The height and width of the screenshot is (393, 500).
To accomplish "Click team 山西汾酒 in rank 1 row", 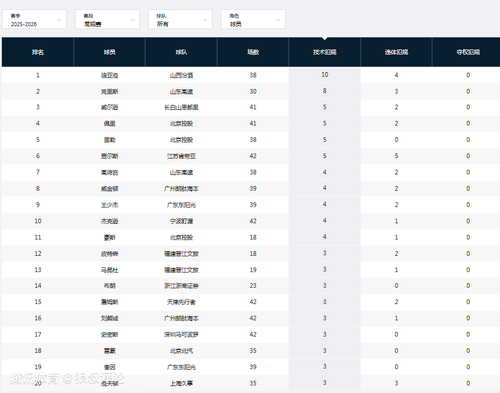I will tap(181, 75).
